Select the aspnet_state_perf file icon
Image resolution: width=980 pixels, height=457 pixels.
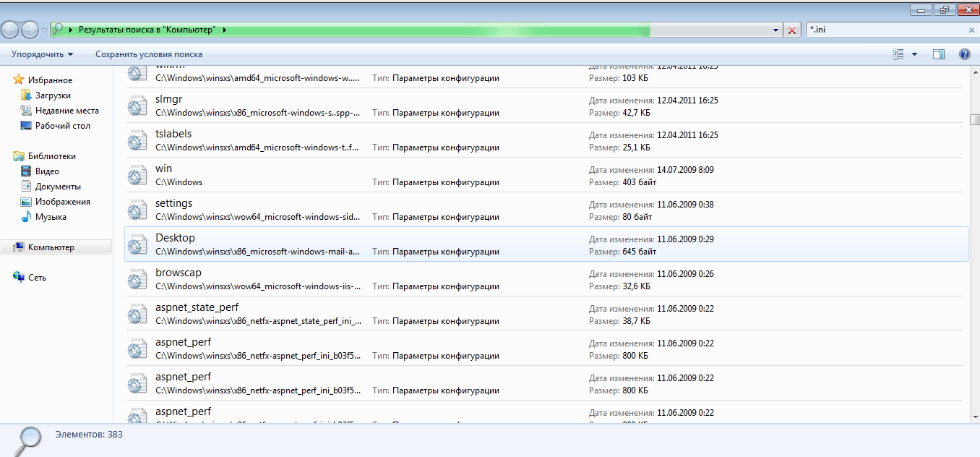[x=137, y=313]
